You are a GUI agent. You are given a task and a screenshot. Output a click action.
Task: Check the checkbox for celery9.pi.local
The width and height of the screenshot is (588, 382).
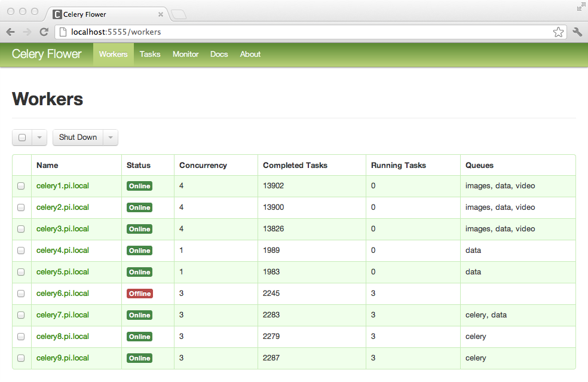21,358
